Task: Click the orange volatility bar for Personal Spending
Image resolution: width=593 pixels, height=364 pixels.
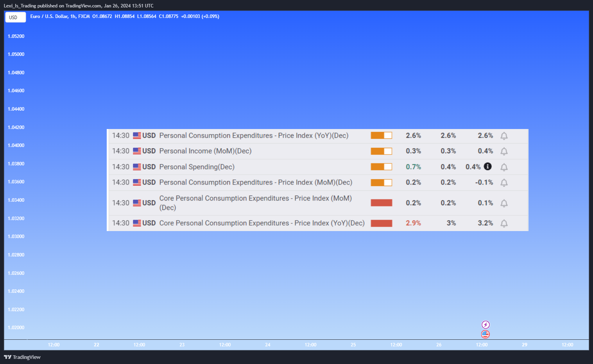Action: click(382, 167)
